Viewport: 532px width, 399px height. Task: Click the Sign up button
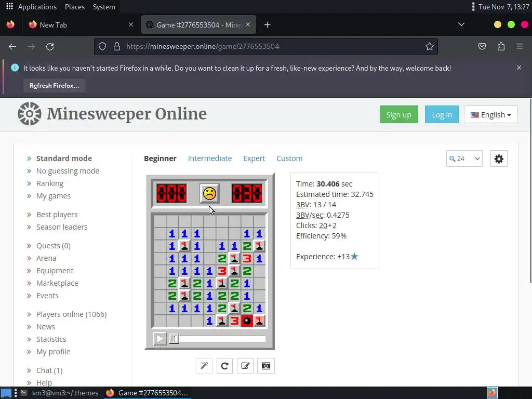point(398,115)
